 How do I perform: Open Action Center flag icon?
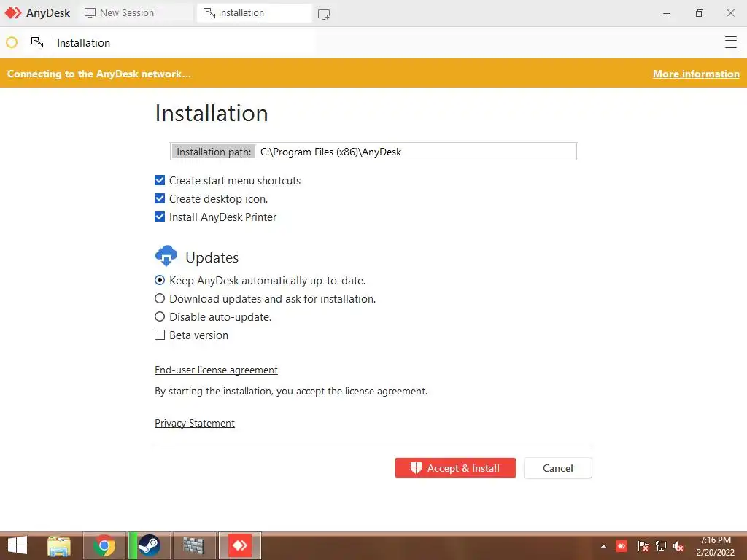tap(643, 546)
